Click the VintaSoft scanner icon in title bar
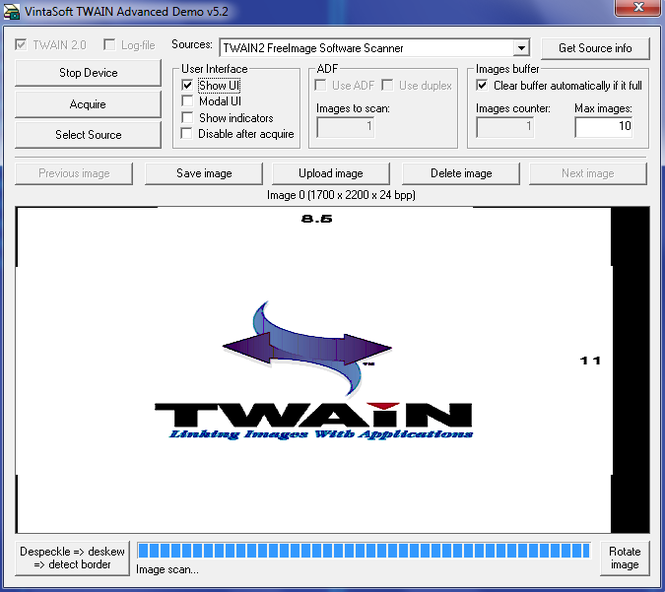This screenshot has width=665, height=592. (x=11, y=11)
